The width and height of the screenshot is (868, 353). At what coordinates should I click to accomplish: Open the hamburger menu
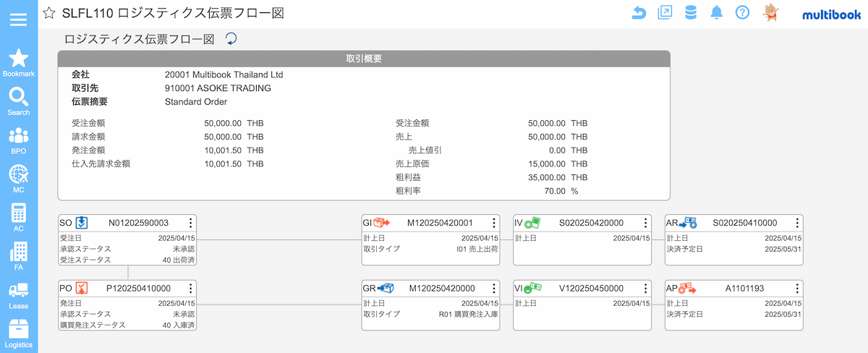18,20
